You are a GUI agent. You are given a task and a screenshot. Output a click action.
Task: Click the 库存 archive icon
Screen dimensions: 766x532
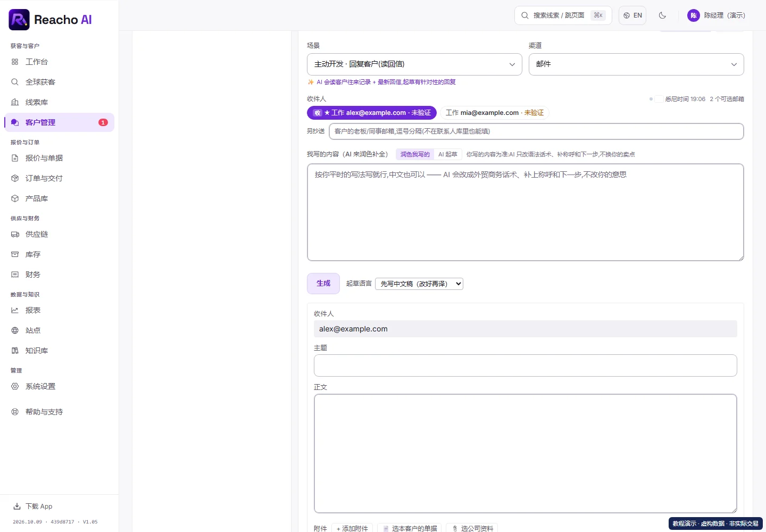tap(15, 254)
